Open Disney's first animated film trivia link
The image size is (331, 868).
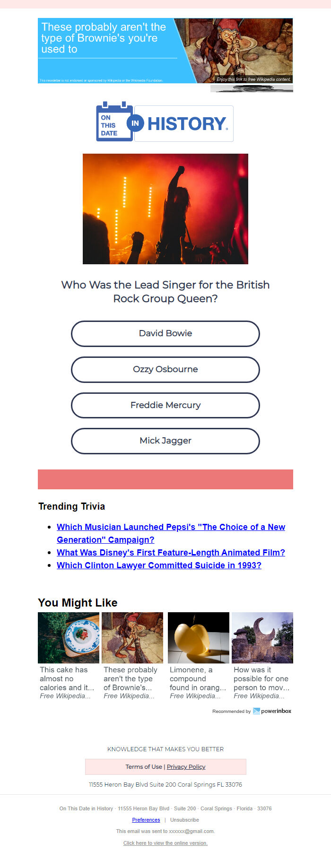(171, 553)
